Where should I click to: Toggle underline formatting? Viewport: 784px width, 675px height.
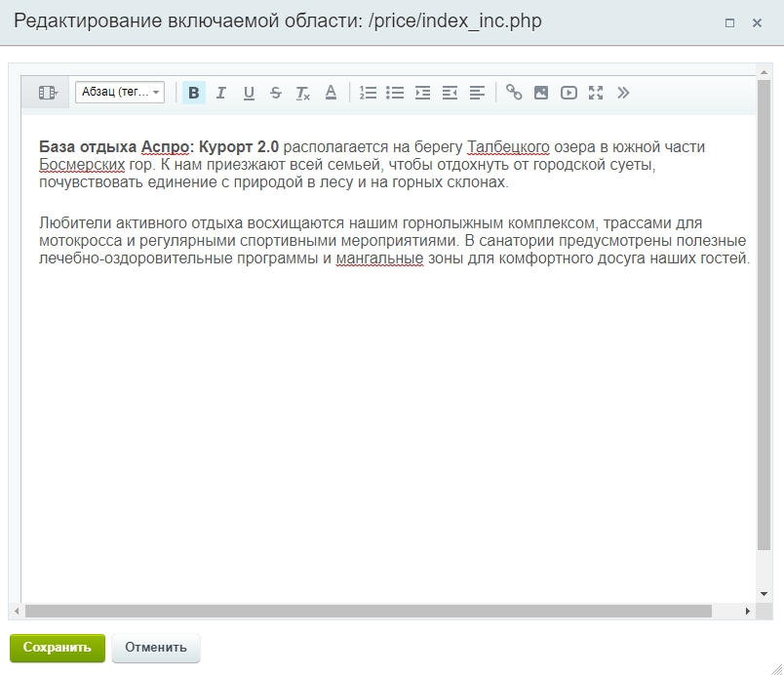[x=249, y=93]
